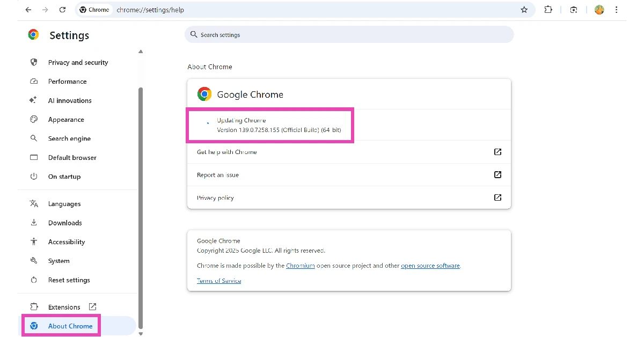Image resolution: width=644 pixels, height=337 pixels.
Task: Click the external-link icon for Get help with Chrome
Action: pos(497,152)
